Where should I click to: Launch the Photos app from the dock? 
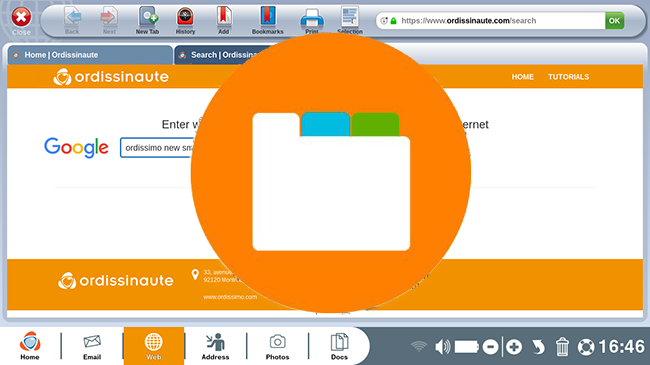coord(277,346)
